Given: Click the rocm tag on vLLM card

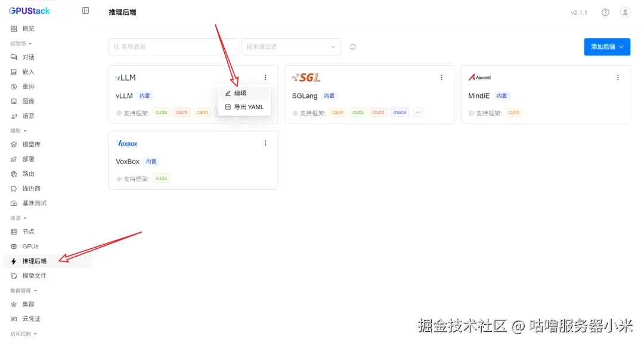Looking at the screenshot, I should pyautogui.click(x=182, y=112).
